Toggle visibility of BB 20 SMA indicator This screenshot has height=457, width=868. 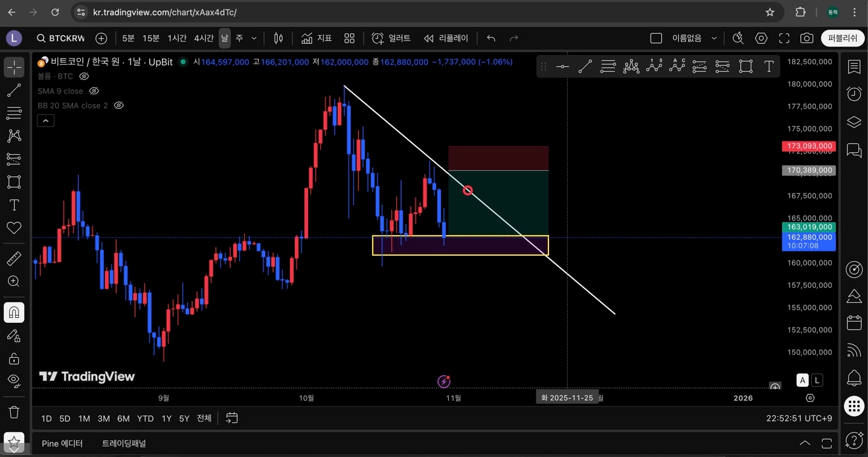pyautogui.click(x=119, y=105)
